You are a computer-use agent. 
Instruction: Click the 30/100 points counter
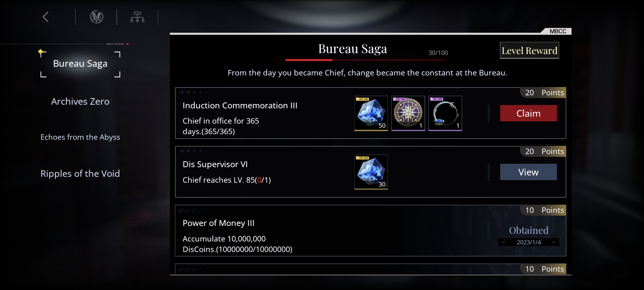pyautogui.click(x=438, y=53)
